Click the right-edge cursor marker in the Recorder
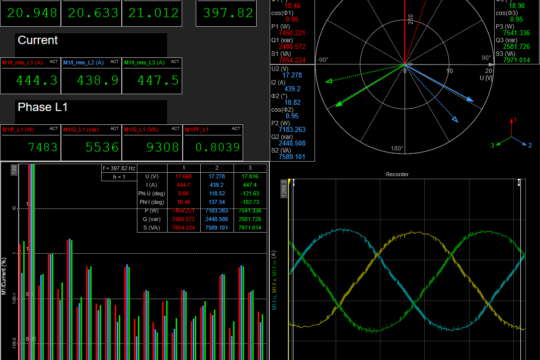 [519, 182]
